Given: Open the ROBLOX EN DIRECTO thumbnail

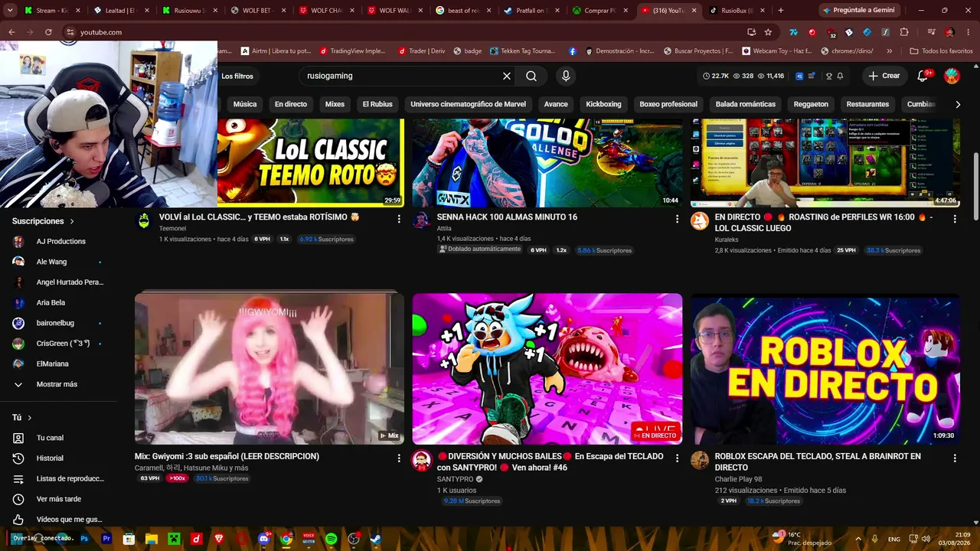Looking at the screenshot, I should click(825, 369).
